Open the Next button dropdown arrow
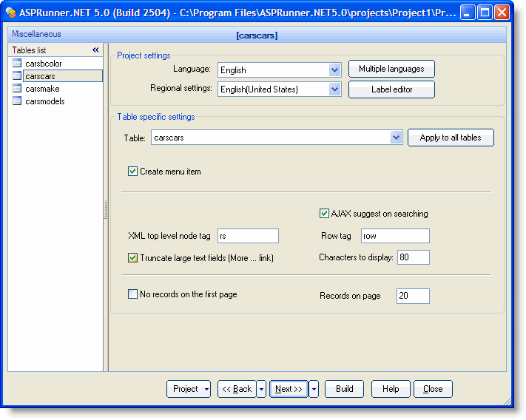The image size is (526, 420). (x=314, y=389)
